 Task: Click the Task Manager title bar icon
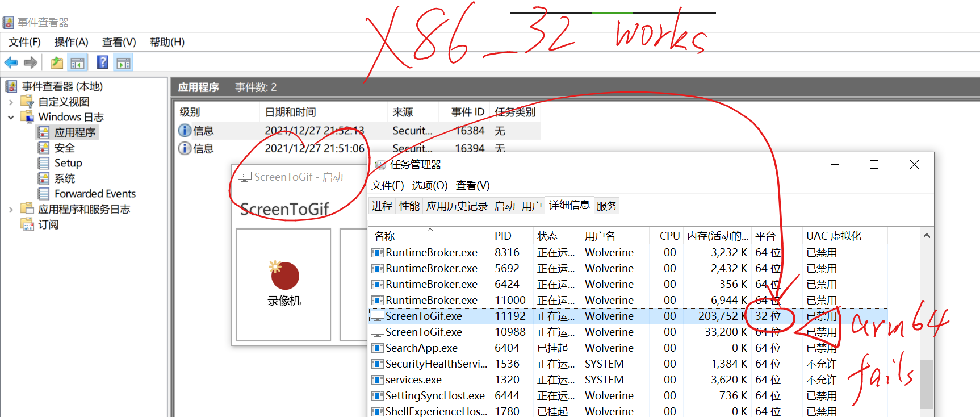[380, 165]
